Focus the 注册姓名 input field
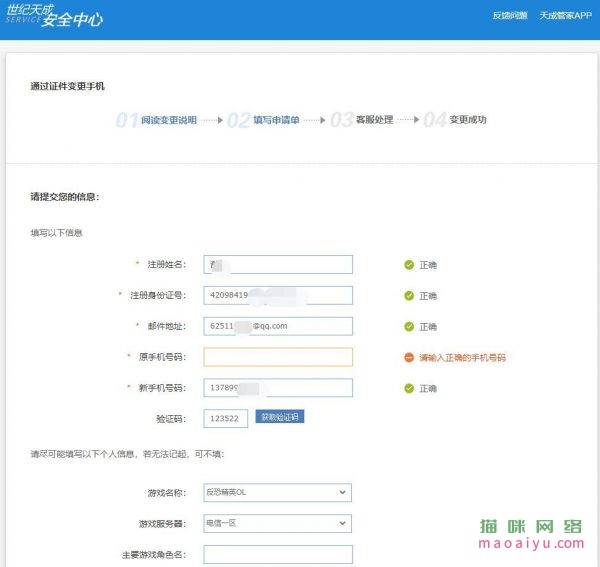Image resolution: width=600 pixels, height=567 pixels. click(x=278, y=264)
